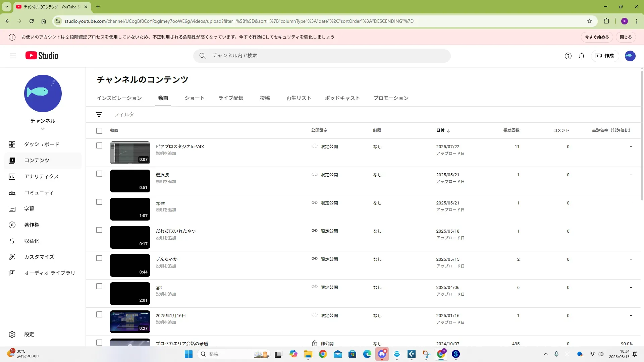This screenshot has width=644, height=362.
Task: Switch to the ショート tab
Action: point(195,98)
